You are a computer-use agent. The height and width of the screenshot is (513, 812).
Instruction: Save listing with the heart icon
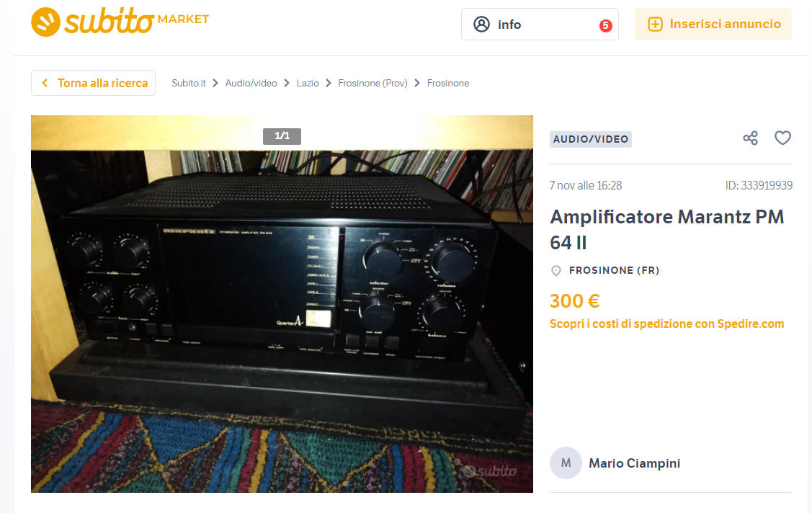point(782,138)
